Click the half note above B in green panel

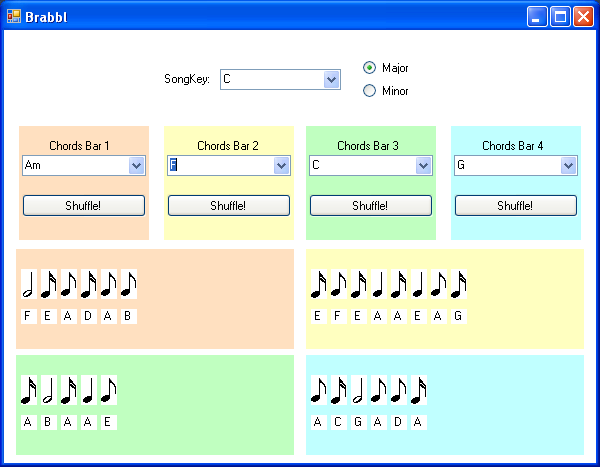click(49, 390)
